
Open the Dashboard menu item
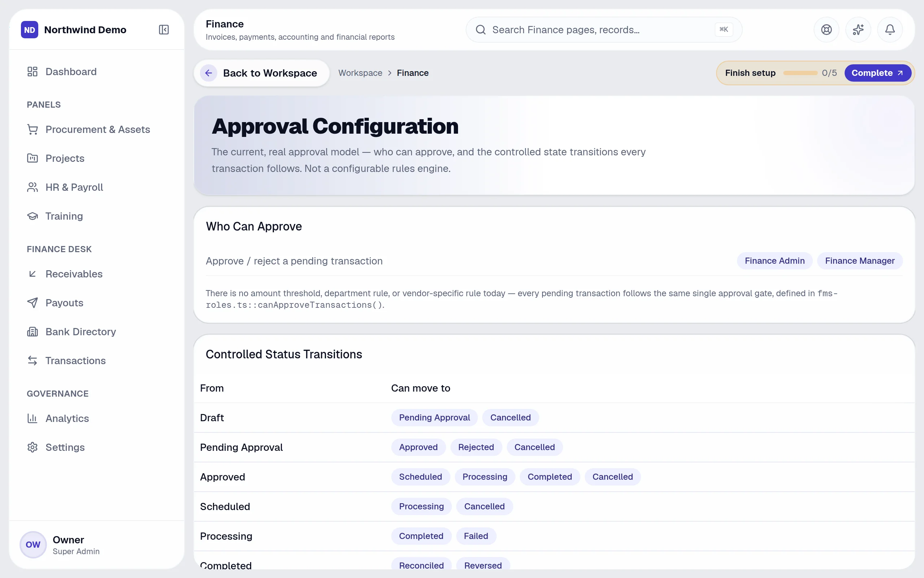97,72
